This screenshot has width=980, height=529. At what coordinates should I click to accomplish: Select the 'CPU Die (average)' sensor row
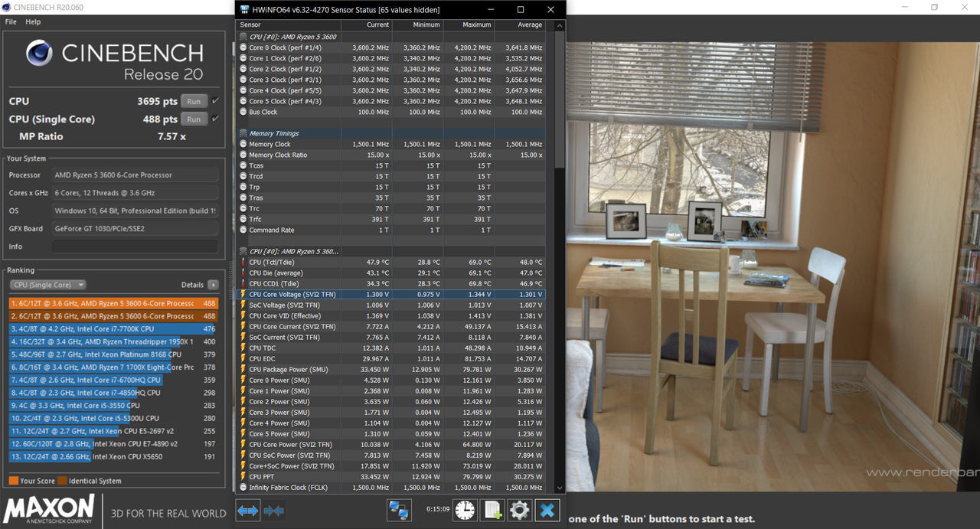[x=390, y=273]
